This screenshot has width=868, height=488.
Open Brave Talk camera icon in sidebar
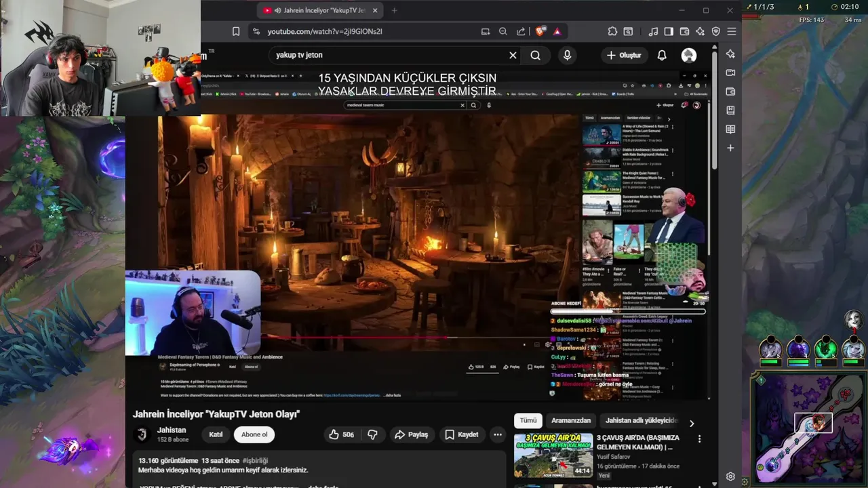[x=730, y=73]
